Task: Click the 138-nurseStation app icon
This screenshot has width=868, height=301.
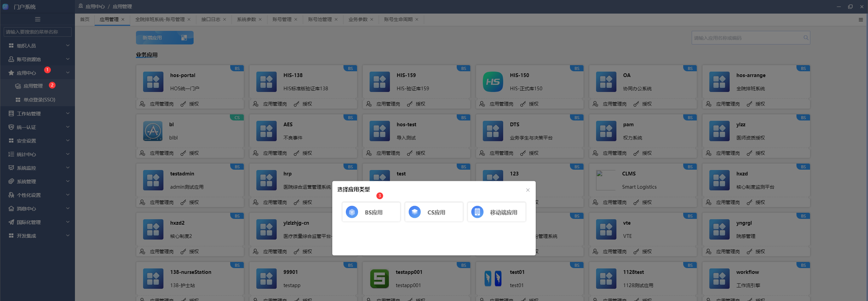Action: point(153,279)
